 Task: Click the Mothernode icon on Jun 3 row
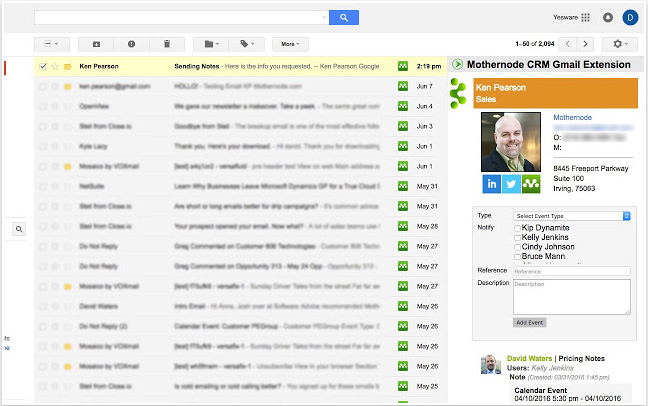(x=403, y=126)
